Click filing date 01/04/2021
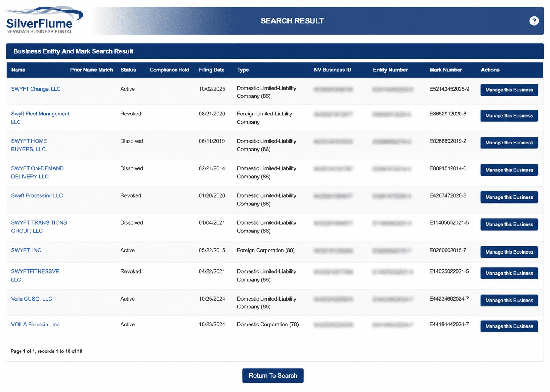Image resolution: width=550 pixels, height=392 pixels. click(212, 222)
